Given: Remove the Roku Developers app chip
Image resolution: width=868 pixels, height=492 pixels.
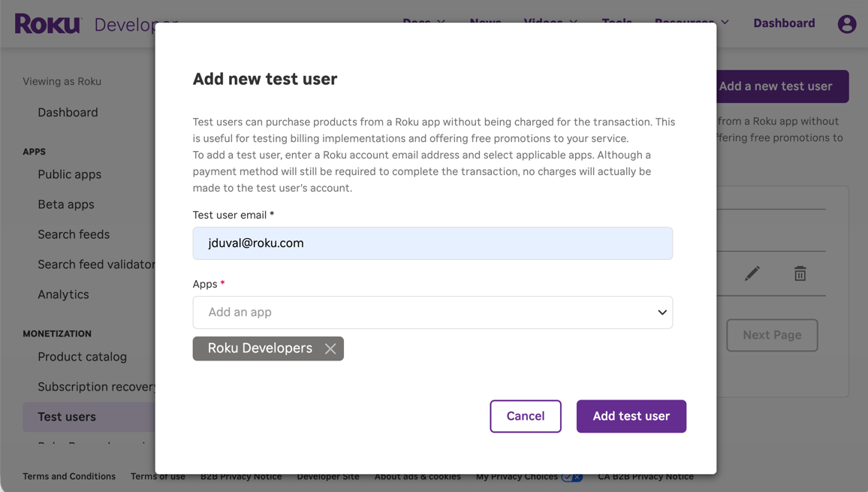Looking at the screenshot, I should pos(330,349).
